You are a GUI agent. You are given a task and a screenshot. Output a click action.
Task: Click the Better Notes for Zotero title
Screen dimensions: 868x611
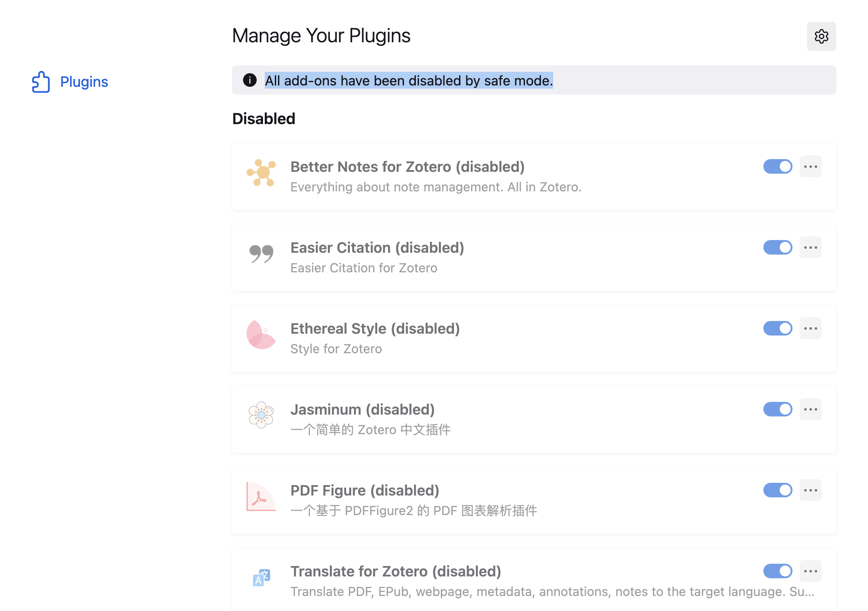pos(408,167)
